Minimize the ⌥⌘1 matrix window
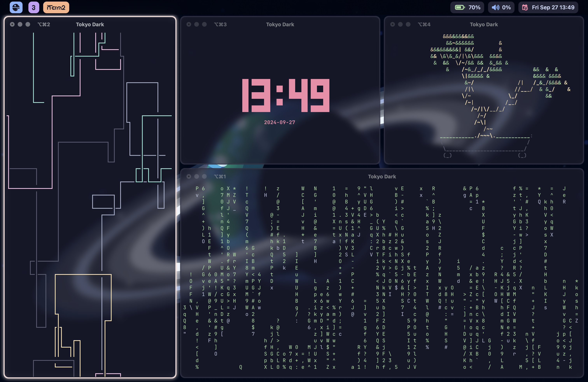The image size is (588, 382). coord(197,176)
